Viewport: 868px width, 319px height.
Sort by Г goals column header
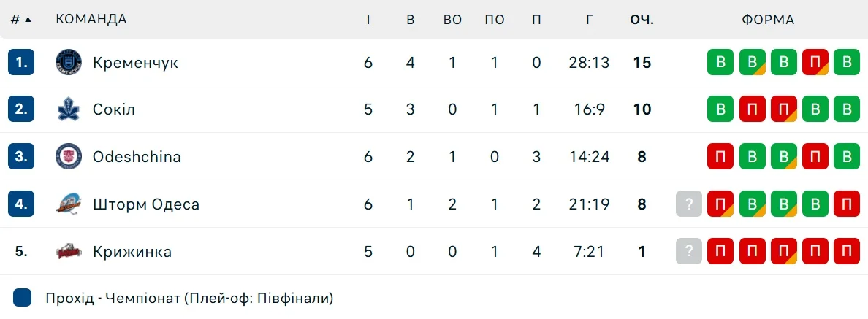pyautogui.click(x=589, y=20)
